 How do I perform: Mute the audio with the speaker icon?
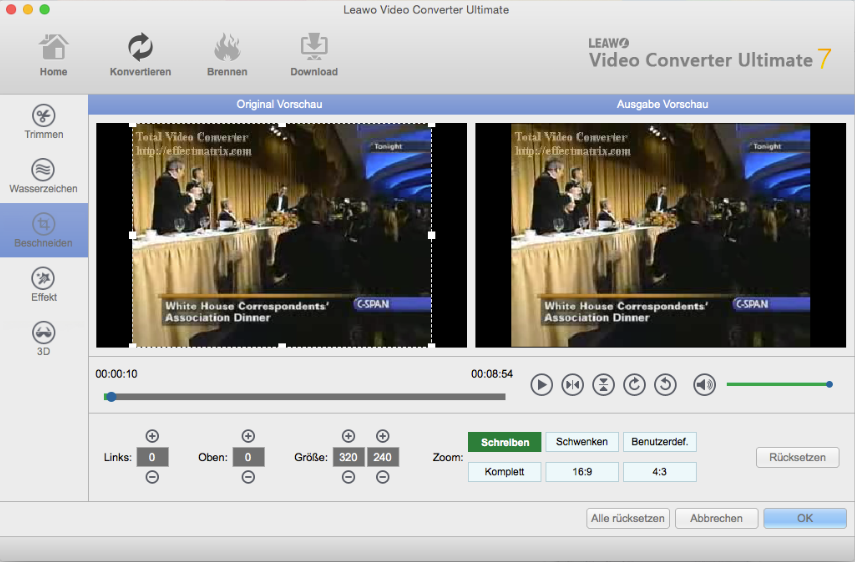click(704, 385)
